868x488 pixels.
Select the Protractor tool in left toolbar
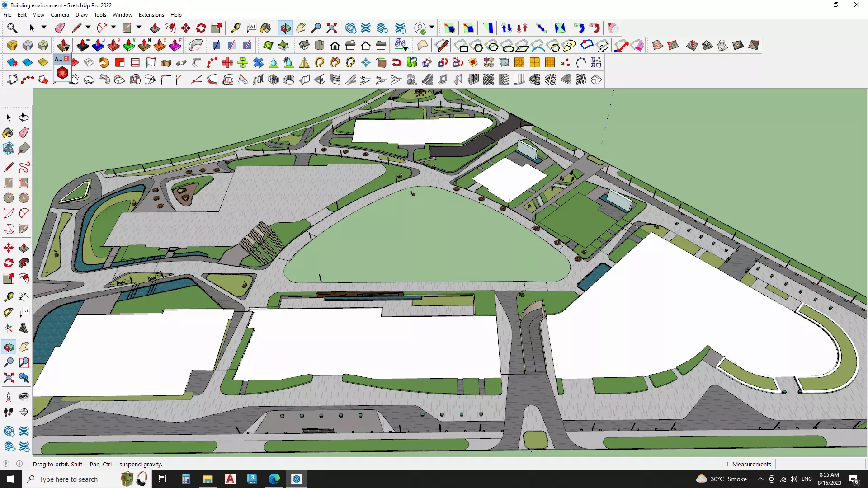pyautogui.click(x=9, y=312)
